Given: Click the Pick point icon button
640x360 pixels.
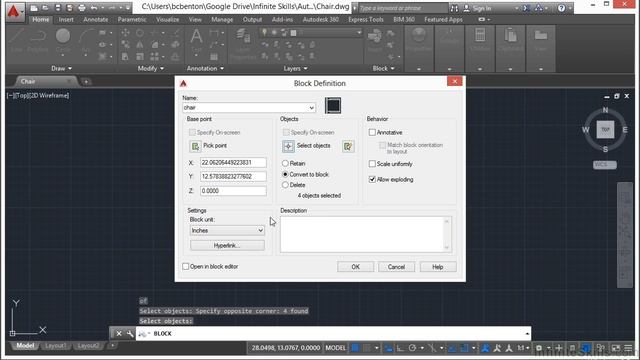Looking at the screenshot, I should 195,146.
